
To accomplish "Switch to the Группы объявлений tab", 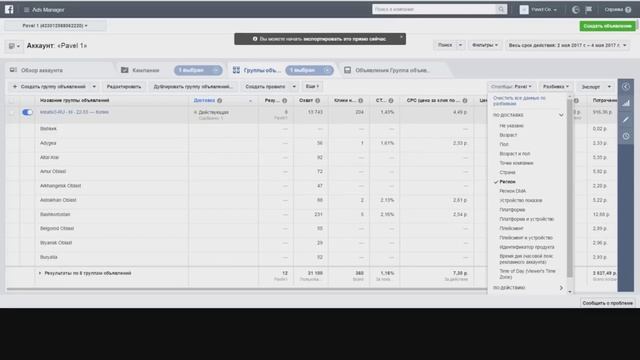I will point(262,70).
